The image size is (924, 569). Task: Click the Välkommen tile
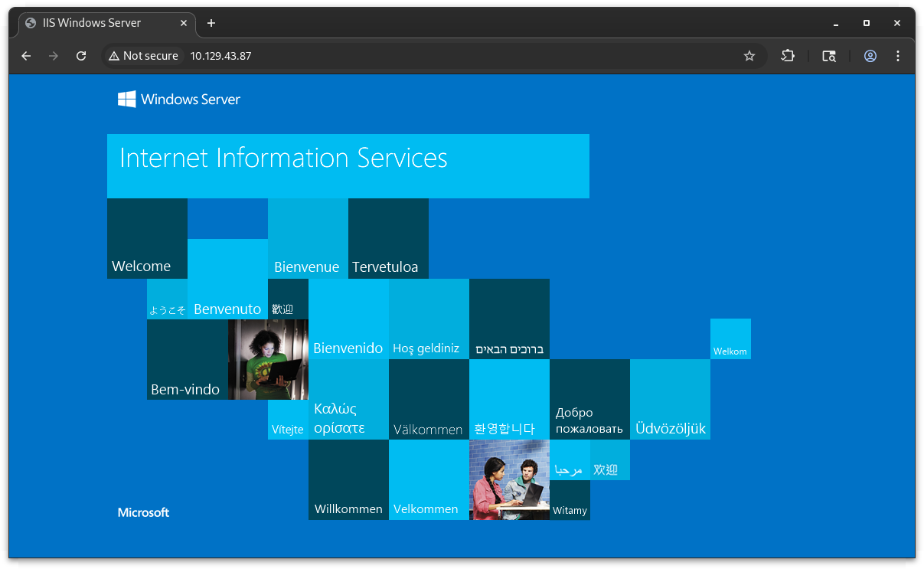click(429, 399)
